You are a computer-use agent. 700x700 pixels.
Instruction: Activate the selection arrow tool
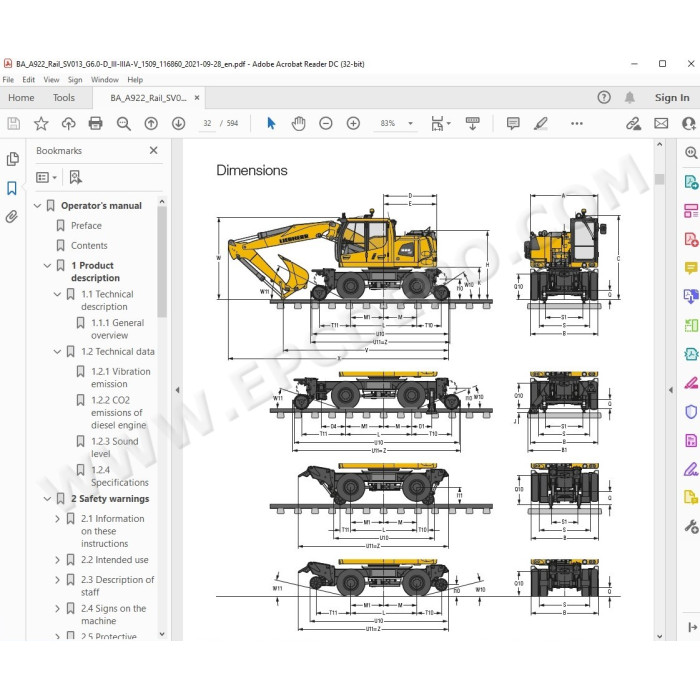[271, 123]
